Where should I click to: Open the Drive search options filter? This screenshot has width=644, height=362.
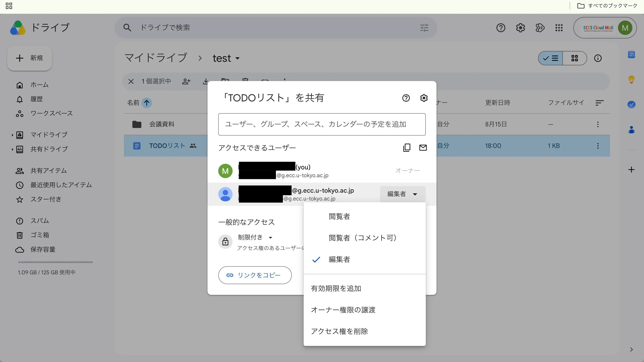tap(424, 28)
